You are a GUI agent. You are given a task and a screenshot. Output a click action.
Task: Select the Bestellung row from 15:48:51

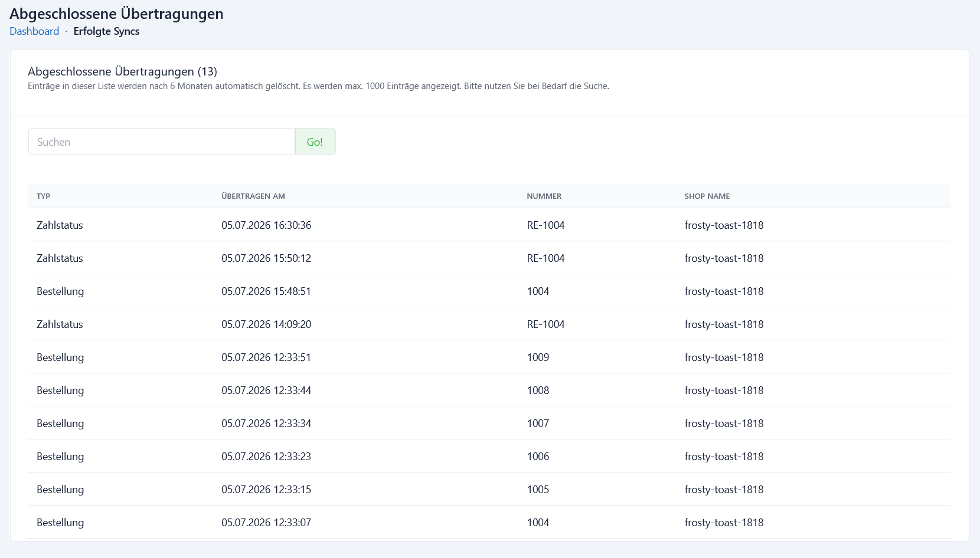click(x=489, y=291)
